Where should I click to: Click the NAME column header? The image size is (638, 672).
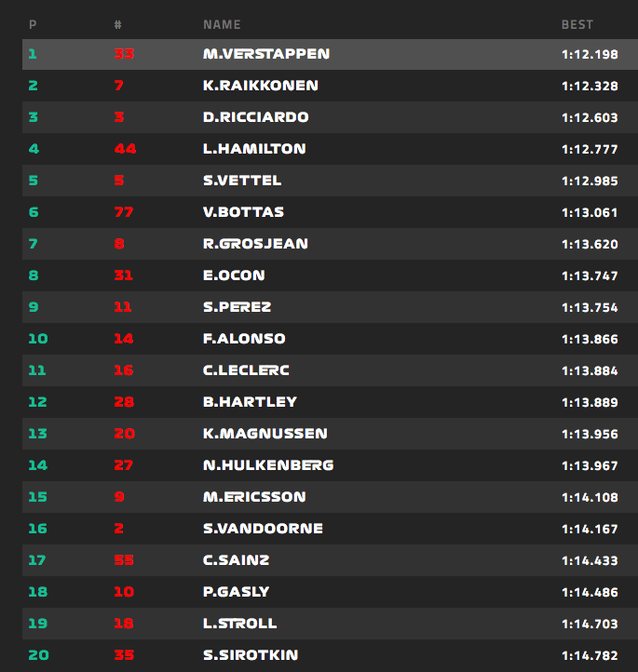pyautogui.click(x=222, y=25)
